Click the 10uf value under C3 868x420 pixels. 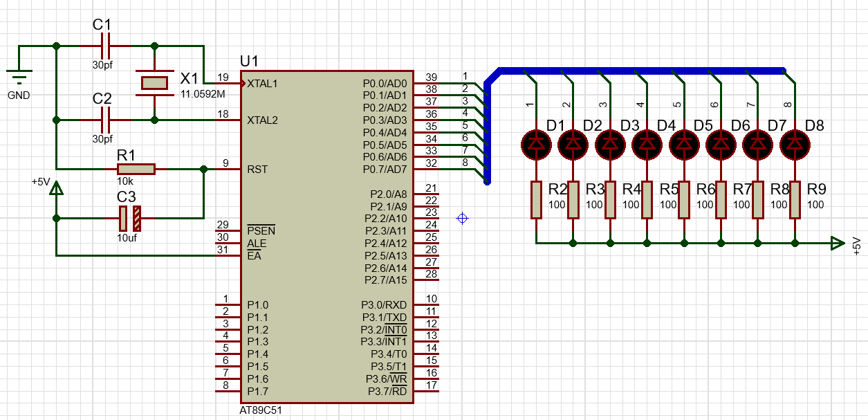coord(128,237)
